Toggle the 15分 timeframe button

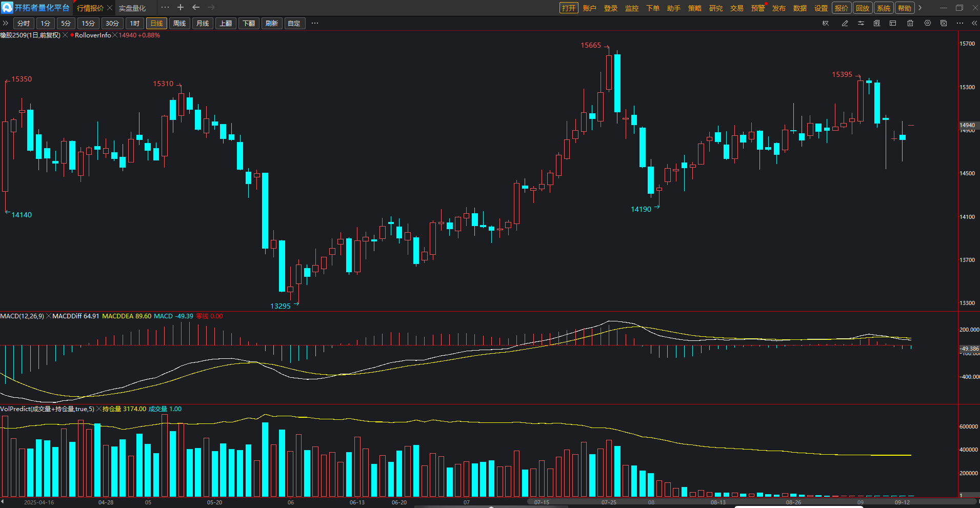88,24
